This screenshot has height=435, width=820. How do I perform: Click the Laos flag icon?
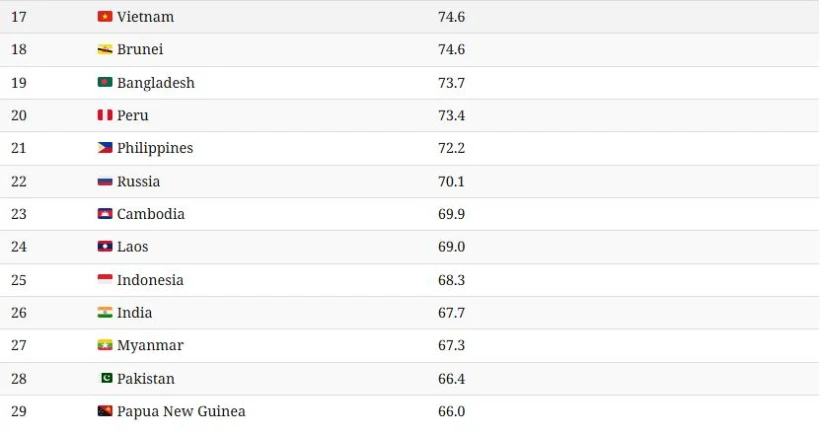point(105,247)
